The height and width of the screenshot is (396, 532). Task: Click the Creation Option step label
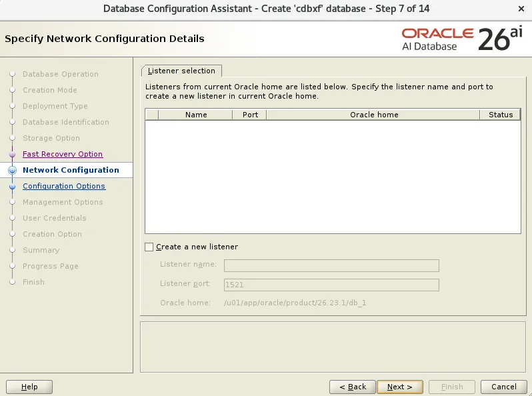52,234
